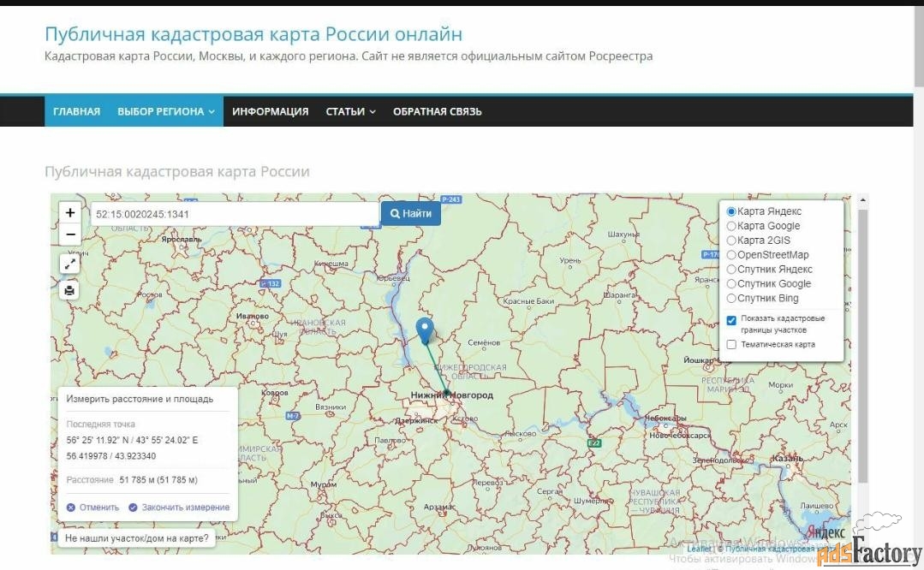924x570 pixels.
Task: Open the Информация menu item
Action: pyautogui.click(x=270, y=111)
